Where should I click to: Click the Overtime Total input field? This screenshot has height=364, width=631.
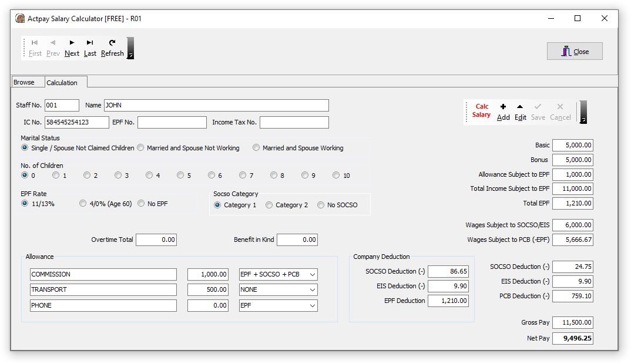(x=156, y=240)
